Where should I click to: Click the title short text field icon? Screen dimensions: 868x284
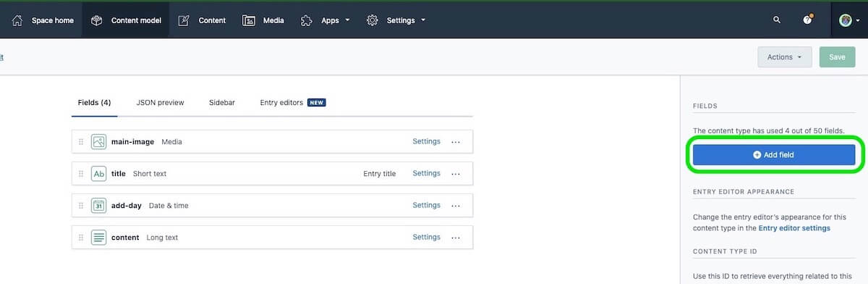[x=98, y=174]
